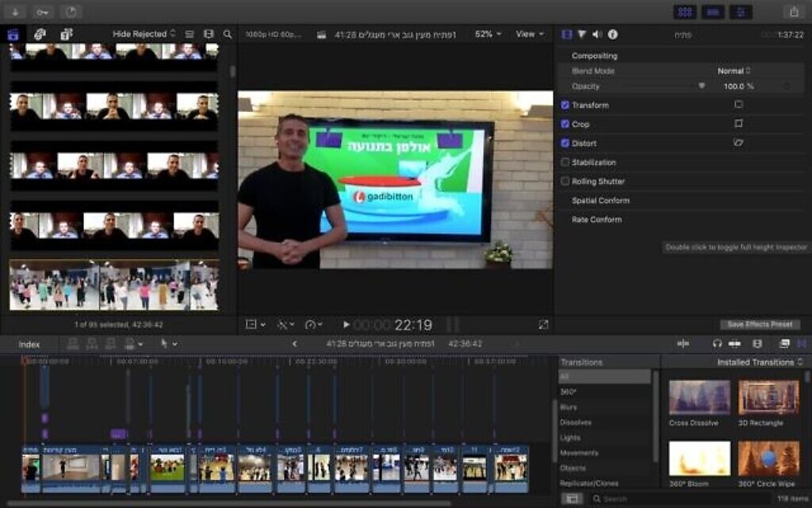Open the Blend Mode Normal dropdown

(733, 71)
